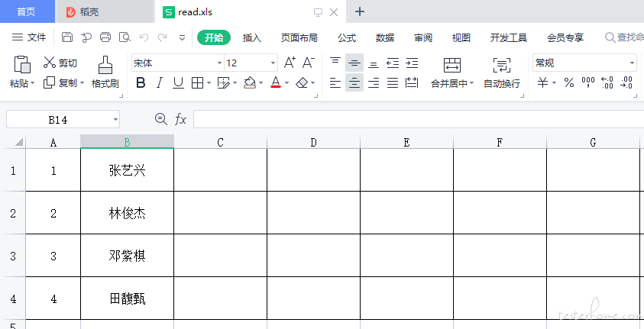Click the formula bar input field
This screenshot has height=329, width=644.
419,119
